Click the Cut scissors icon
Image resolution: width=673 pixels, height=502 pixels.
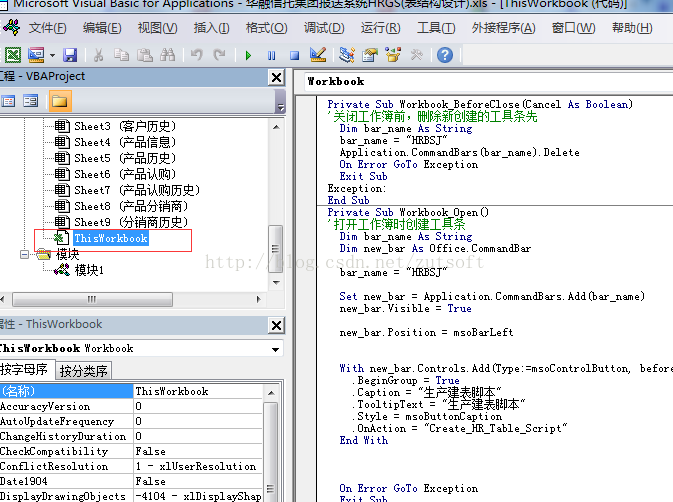(x=99, y=55)
